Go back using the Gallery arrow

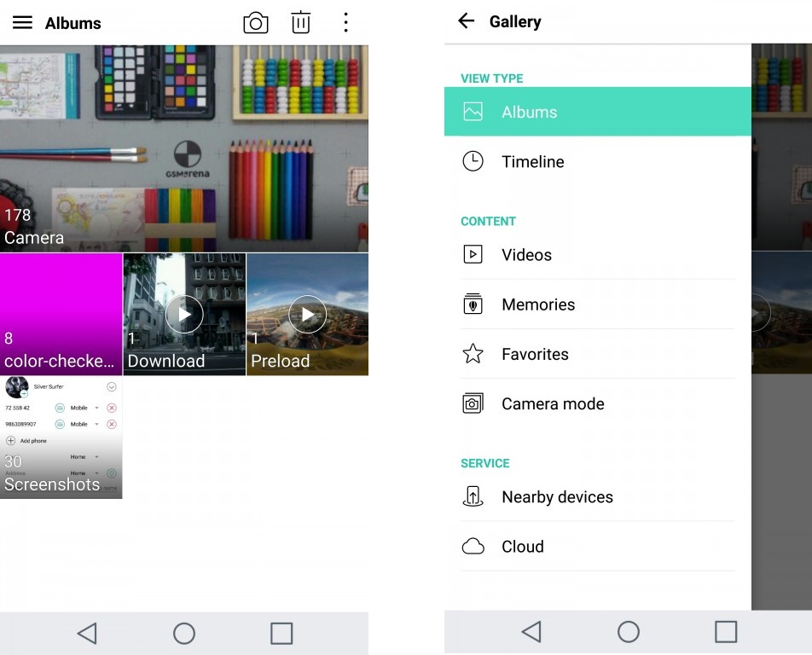tap(466, 20)
